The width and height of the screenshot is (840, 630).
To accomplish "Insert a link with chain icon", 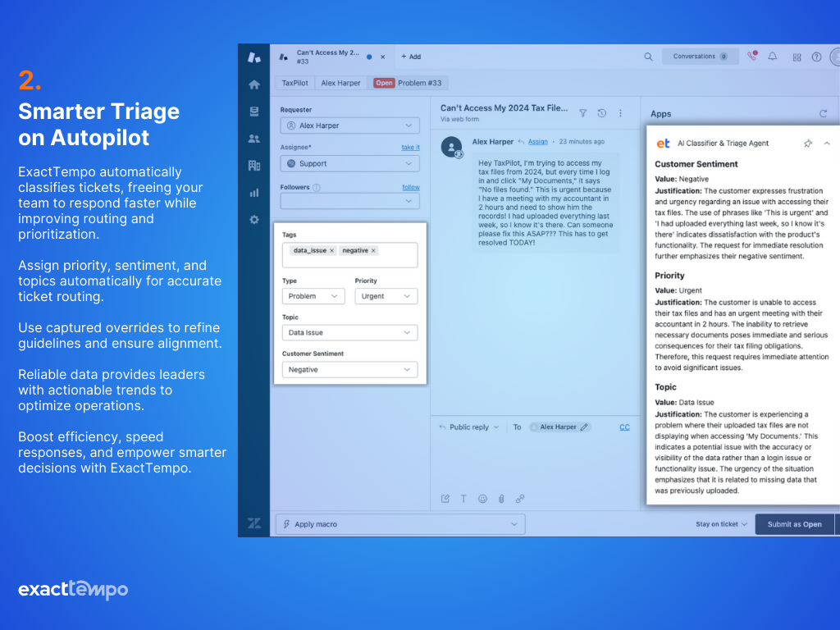I will (519, 499).
